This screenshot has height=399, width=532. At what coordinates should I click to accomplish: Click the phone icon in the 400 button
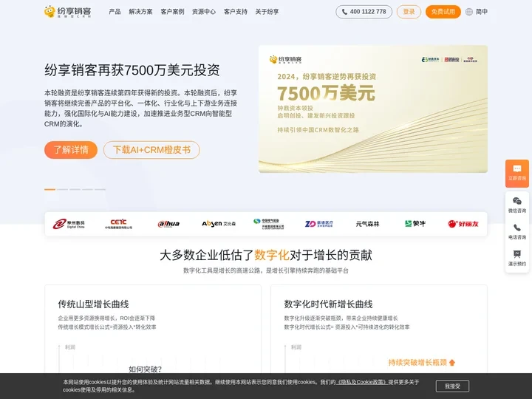point(344,12)
